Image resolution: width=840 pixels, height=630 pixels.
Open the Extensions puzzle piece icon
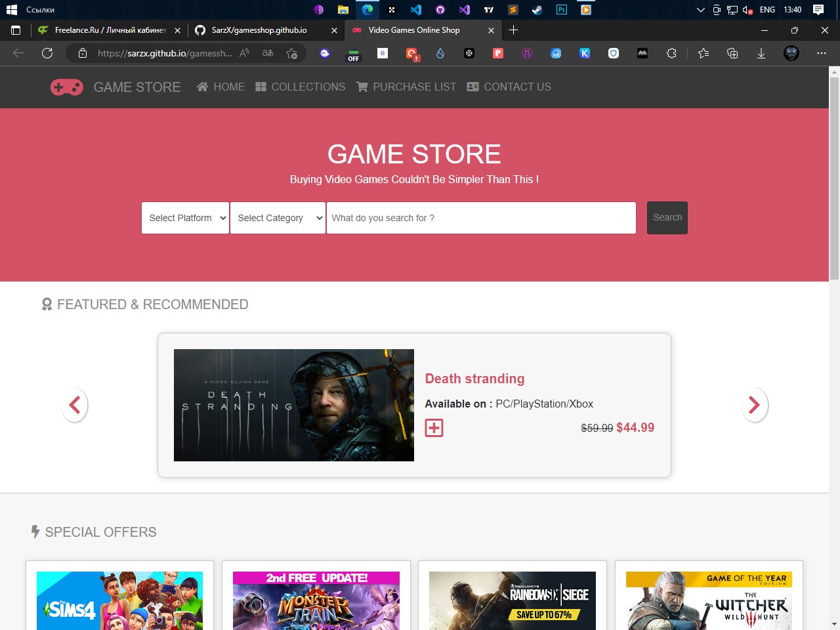671,53
